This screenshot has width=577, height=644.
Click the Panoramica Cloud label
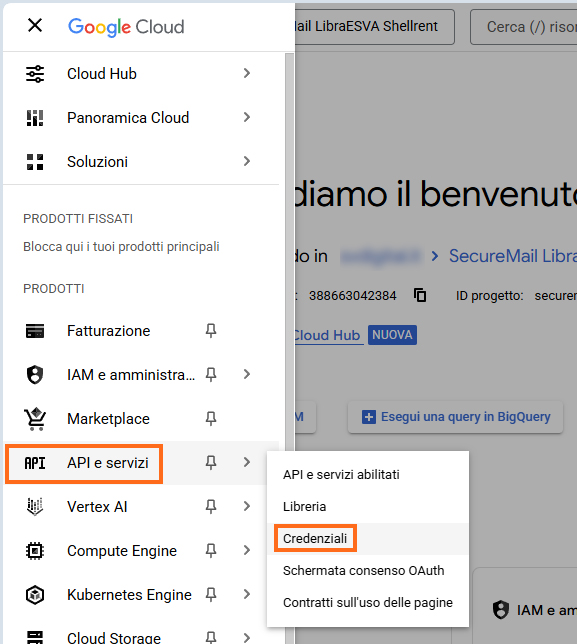point(128,118)
